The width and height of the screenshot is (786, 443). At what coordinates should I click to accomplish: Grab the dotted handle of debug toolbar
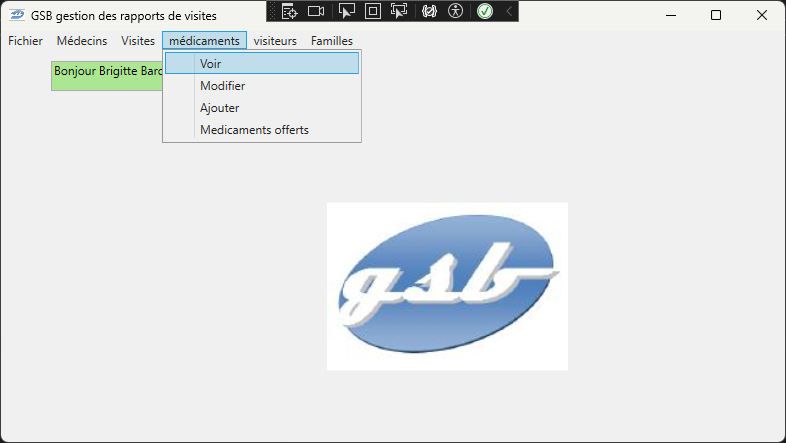point(273,11)
